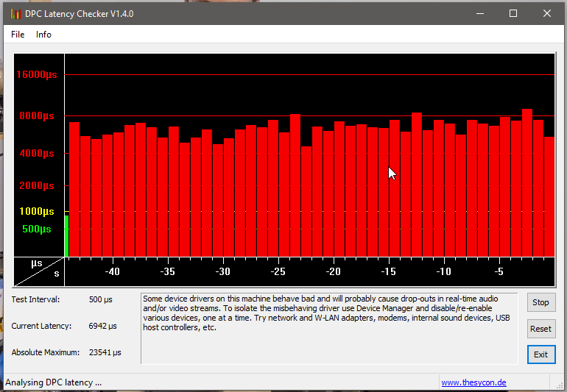Click the driver warning message text box
Viewport: 567px width, 392px height.
click(329, 329)
